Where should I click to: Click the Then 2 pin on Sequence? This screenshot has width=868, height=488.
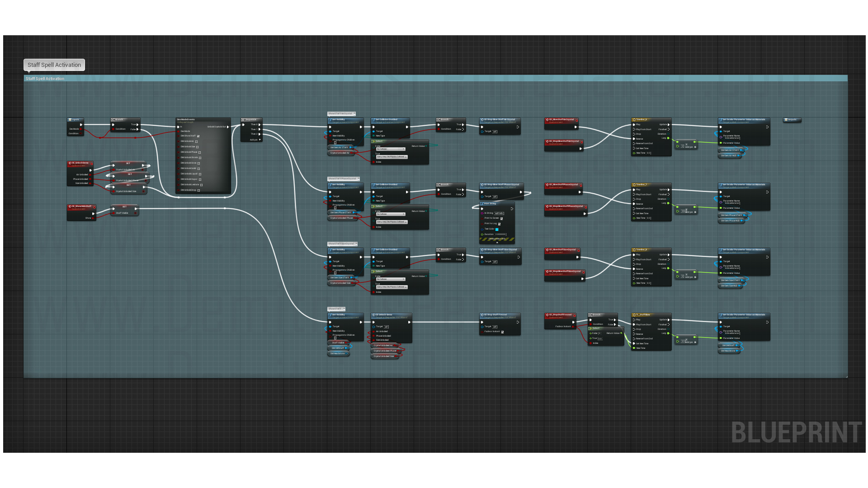pyautogui.click(x=259, y=134)
